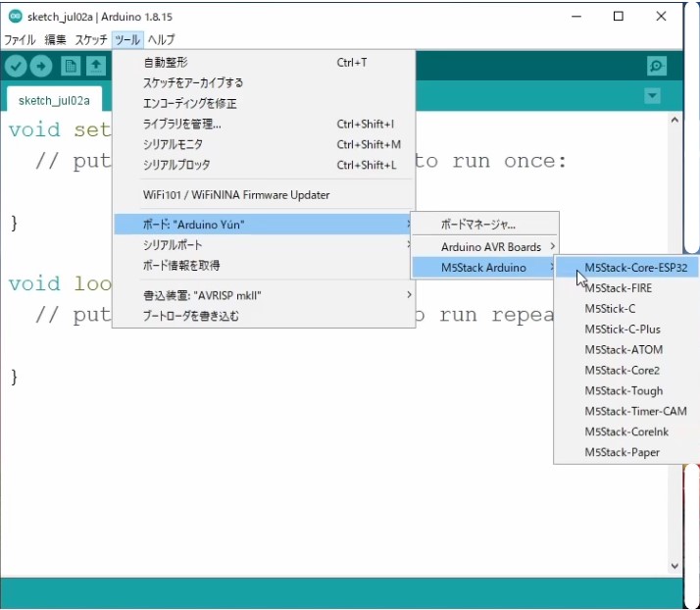
Task: Select the M5Stick-C board
Action: coord(626,309)
